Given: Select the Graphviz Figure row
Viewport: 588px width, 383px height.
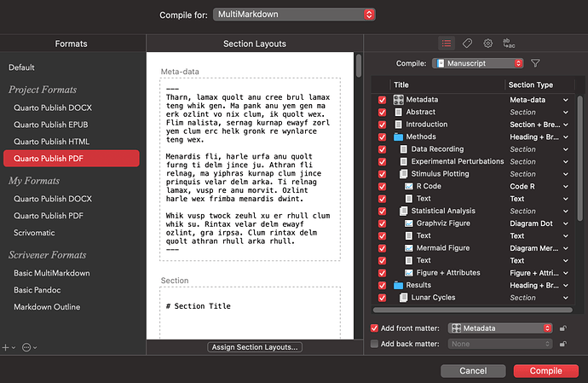Looking at the screenshot, I should point(447,223).
